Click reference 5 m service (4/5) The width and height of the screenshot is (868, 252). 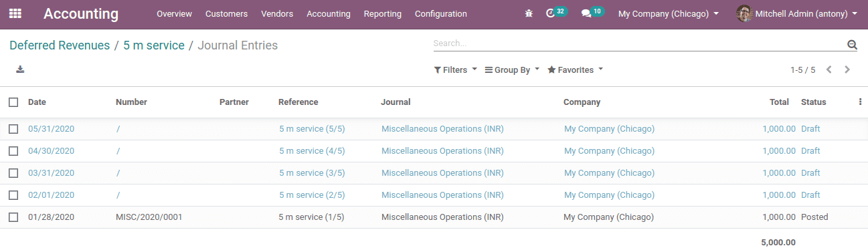pos(312,151)
